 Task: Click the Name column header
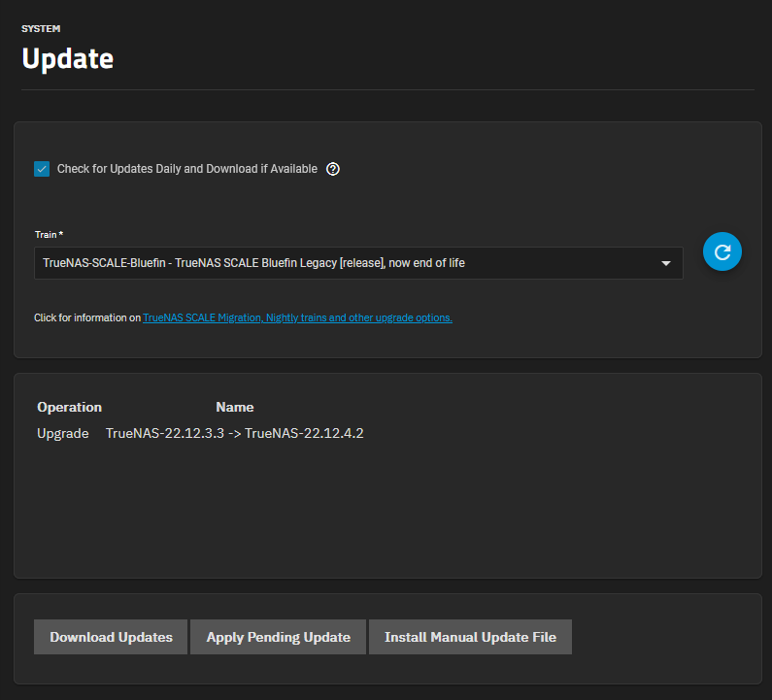coord(235,407)
